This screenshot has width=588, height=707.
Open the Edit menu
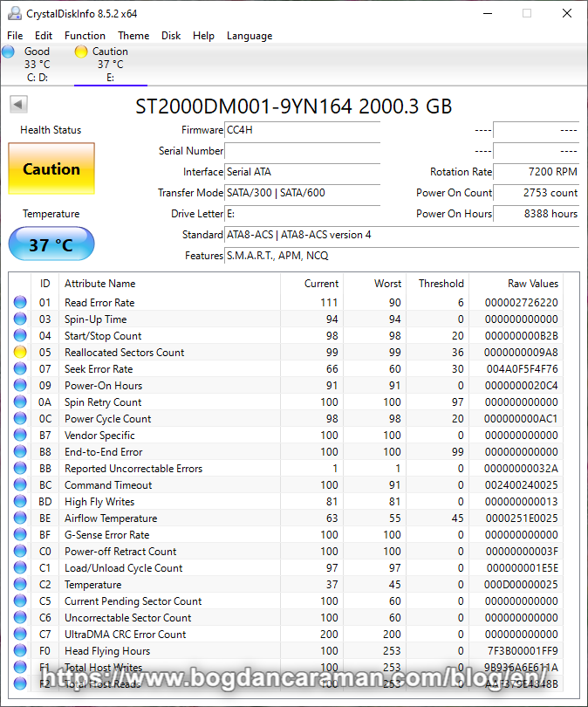pyautogui.click(x=44, y=36)
